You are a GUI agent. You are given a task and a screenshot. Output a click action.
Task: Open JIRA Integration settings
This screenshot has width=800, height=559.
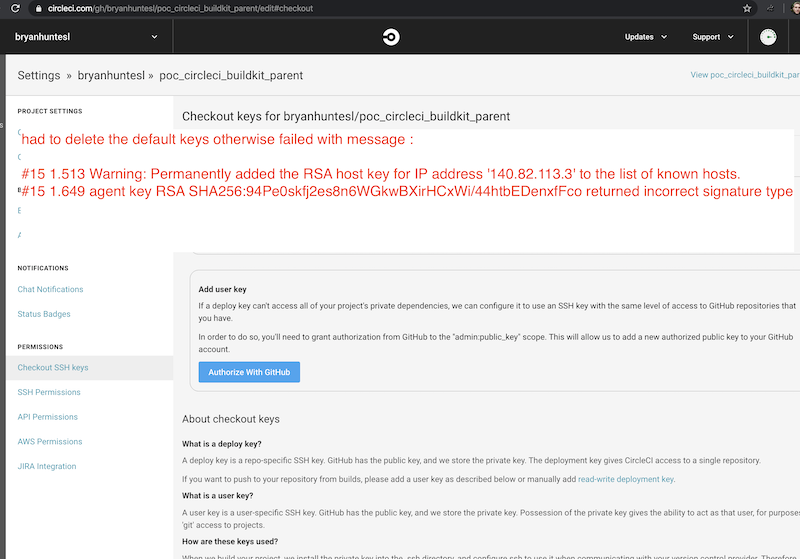[47, 466]
